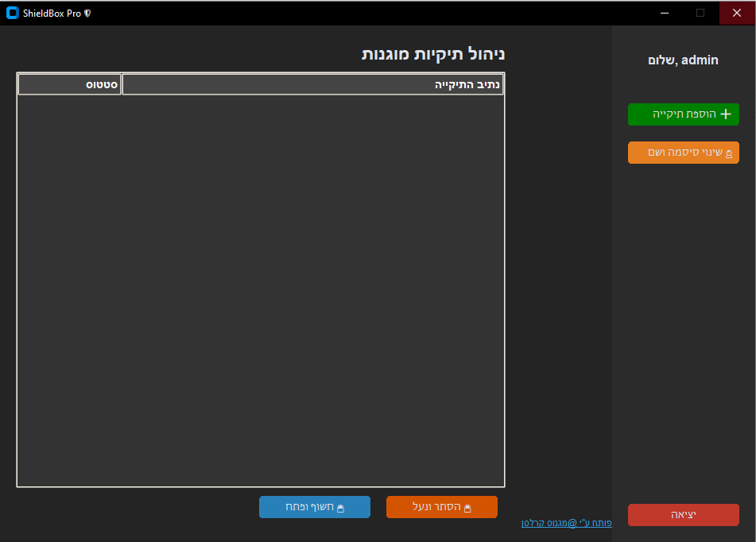This screenshot has height=542, width=756.
Task: Click the greyed-out maximize window button
Action: (700, 13)
